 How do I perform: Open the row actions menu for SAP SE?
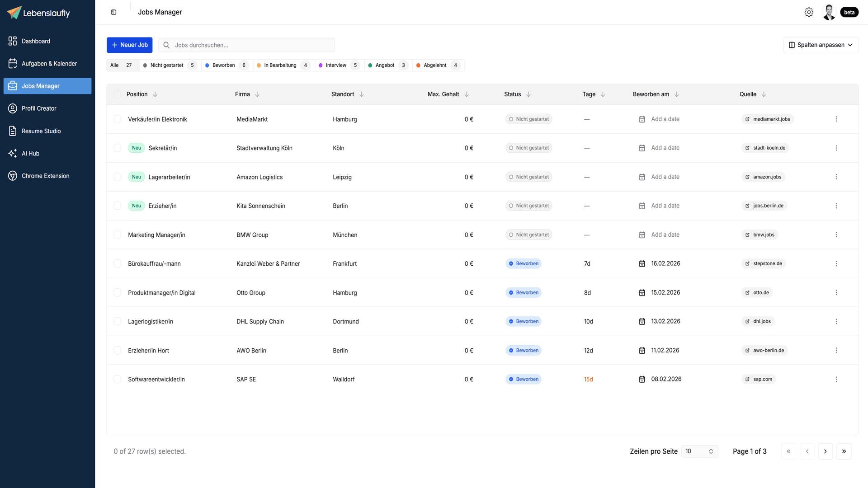tap(836, 379)
